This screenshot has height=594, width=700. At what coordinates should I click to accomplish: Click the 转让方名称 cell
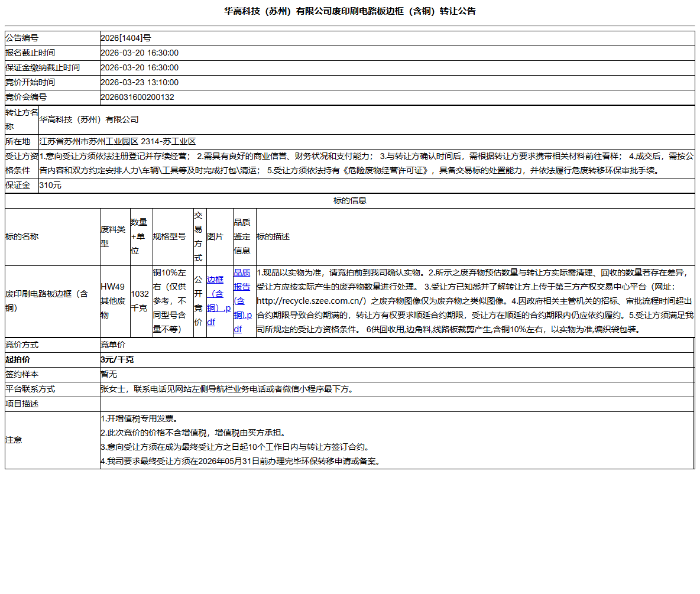(20, 119)
